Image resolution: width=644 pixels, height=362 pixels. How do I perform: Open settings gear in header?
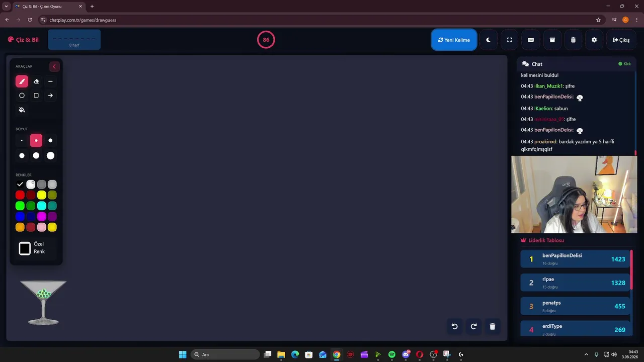click(x=594, y=40)
